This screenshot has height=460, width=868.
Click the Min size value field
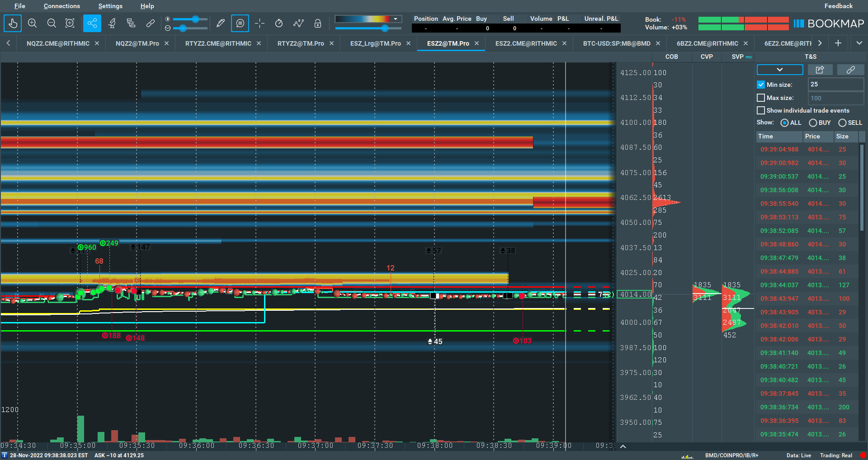point(836,85)
